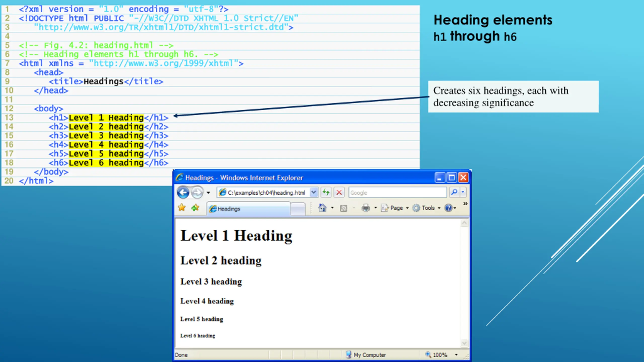Click the rendered 'Level 5 heading' text

coord(202,319)
